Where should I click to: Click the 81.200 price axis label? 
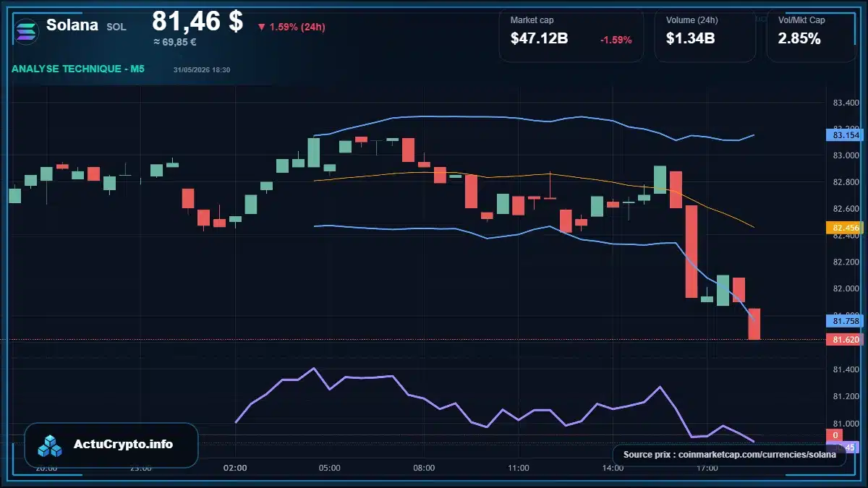tap(846, 397)
